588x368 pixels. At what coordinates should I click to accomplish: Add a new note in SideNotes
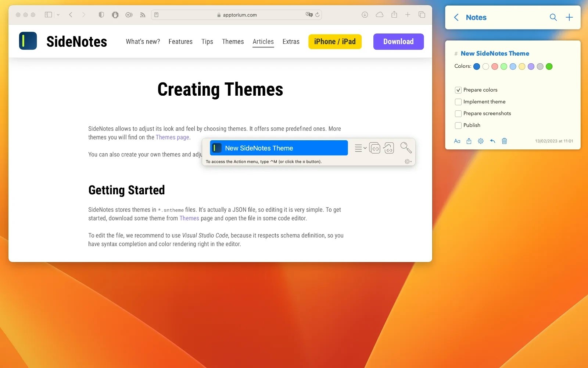[x=569, y=17]
